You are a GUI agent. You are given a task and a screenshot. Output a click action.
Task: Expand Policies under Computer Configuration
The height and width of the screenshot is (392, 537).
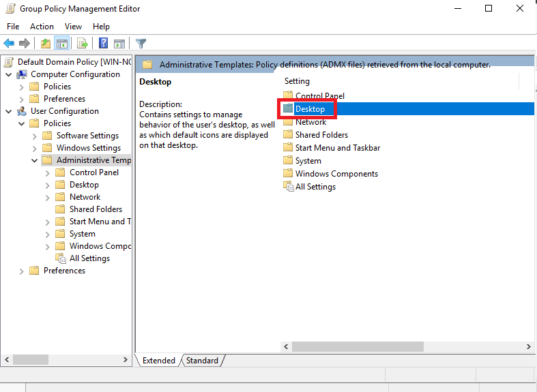(x=22, y=87)
